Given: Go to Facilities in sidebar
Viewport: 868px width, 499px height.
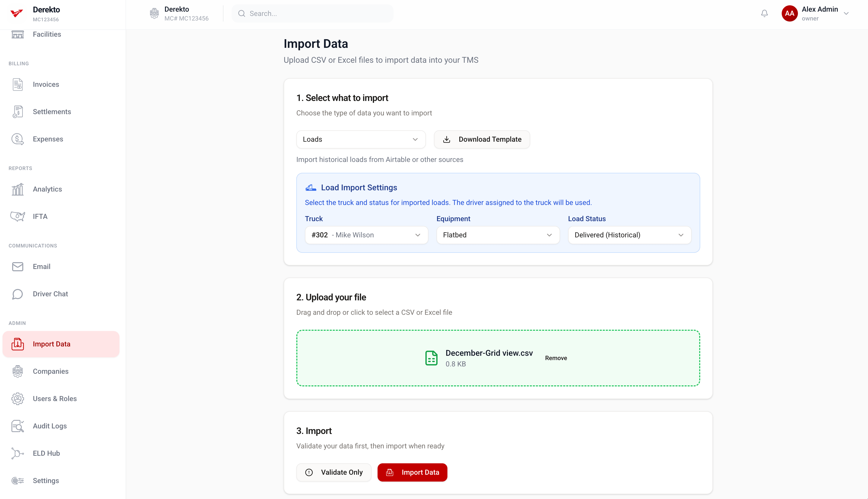Looking at the screenshot, I should [x=47, y=34].
